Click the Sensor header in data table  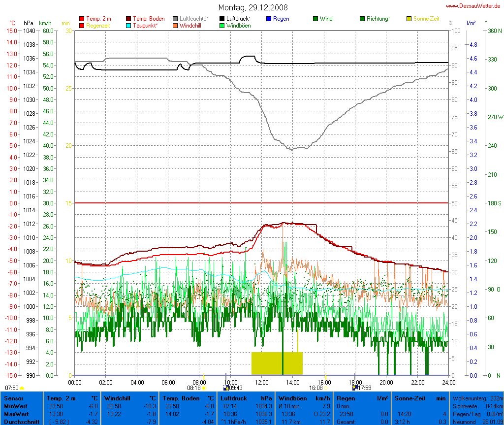tap(14, 397)
